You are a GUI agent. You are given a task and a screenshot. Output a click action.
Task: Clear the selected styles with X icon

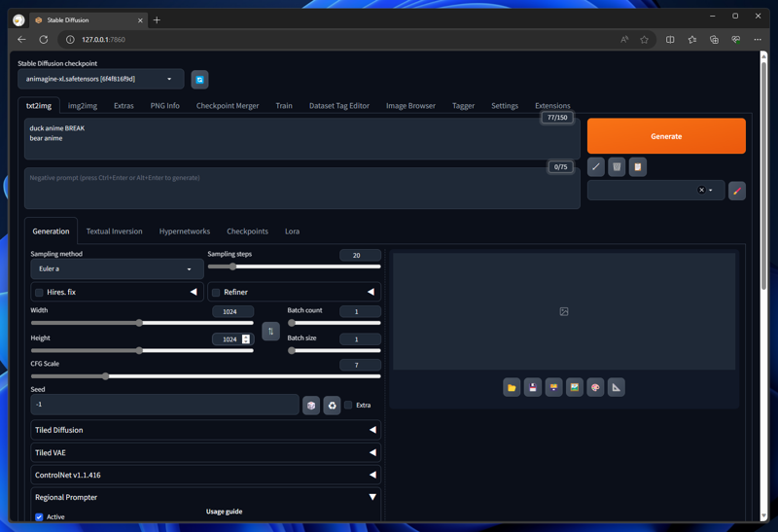coord(701,190)
